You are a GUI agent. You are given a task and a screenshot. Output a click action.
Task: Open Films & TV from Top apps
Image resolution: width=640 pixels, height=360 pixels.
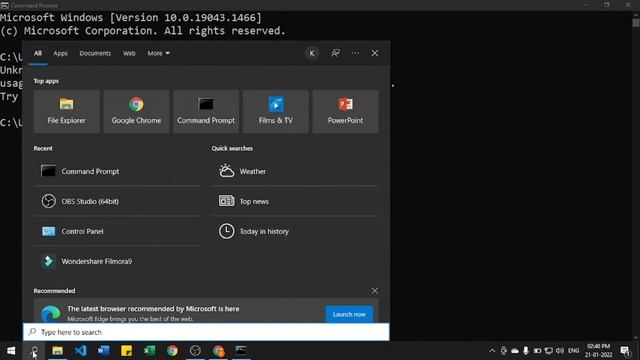pyautogui.click(x=276, y=111)
